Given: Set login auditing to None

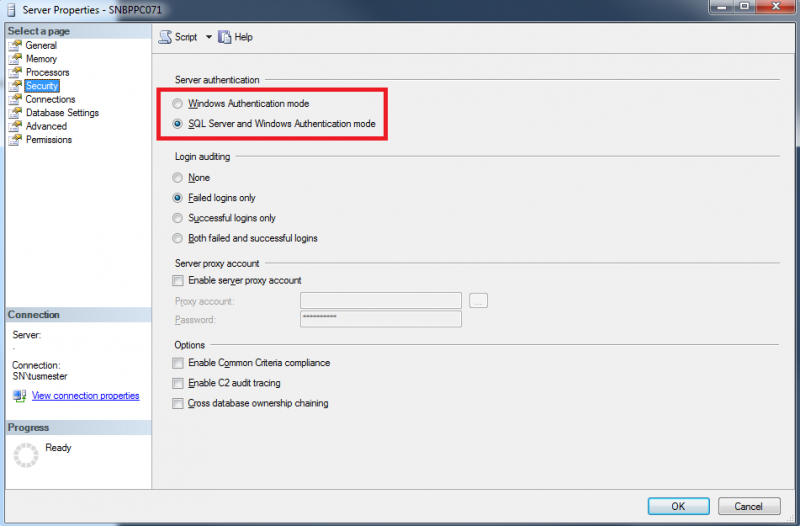Looking at the screenshot, I should [177, 178].
